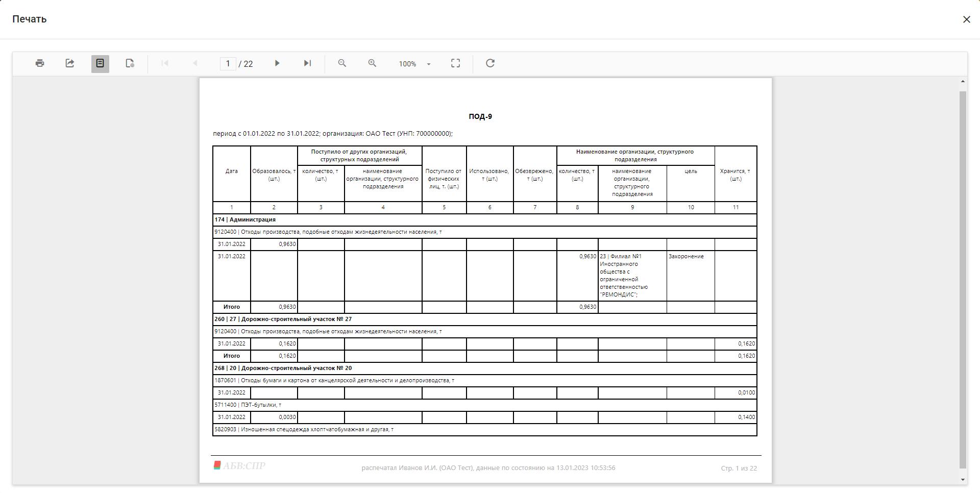Click the print icon in toolbar
The image size is (980, 493).
click(40, 63)
